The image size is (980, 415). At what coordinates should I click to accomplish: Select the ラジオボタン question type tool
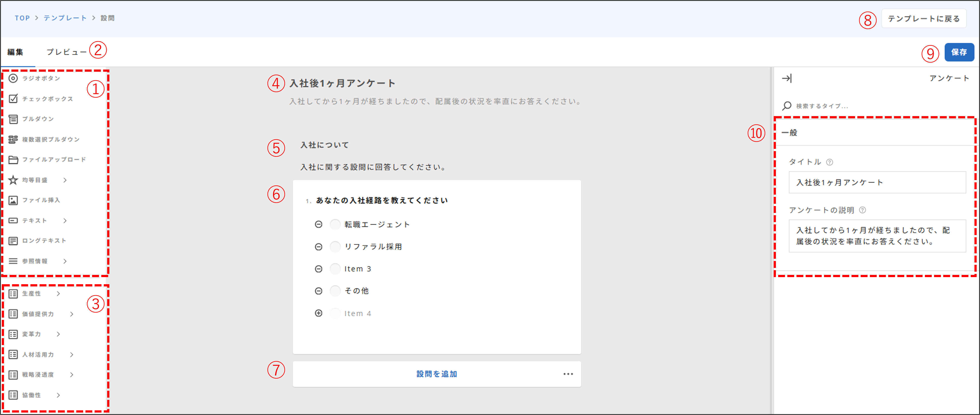40,78
